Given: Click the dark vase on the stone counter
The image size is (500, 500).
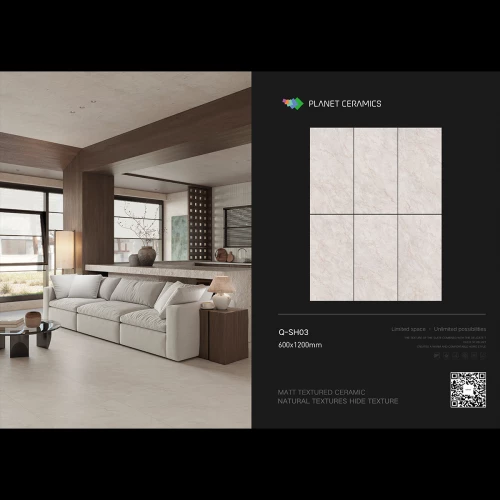Looking at the screenshot, I should coord(147,256).
